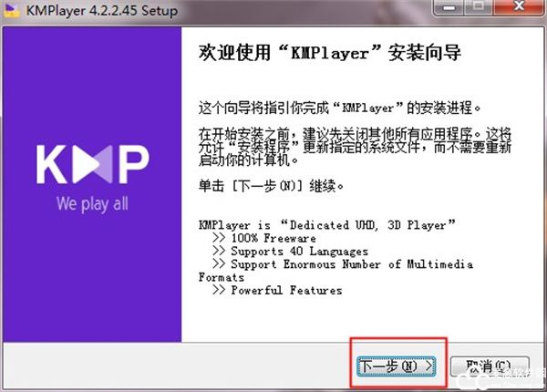Image resolution: width=547 pixels, height=392 pixels.
Task: Click the line '>> 100% Freeware'
Action: pyautogui.click(x=264, y=238)
